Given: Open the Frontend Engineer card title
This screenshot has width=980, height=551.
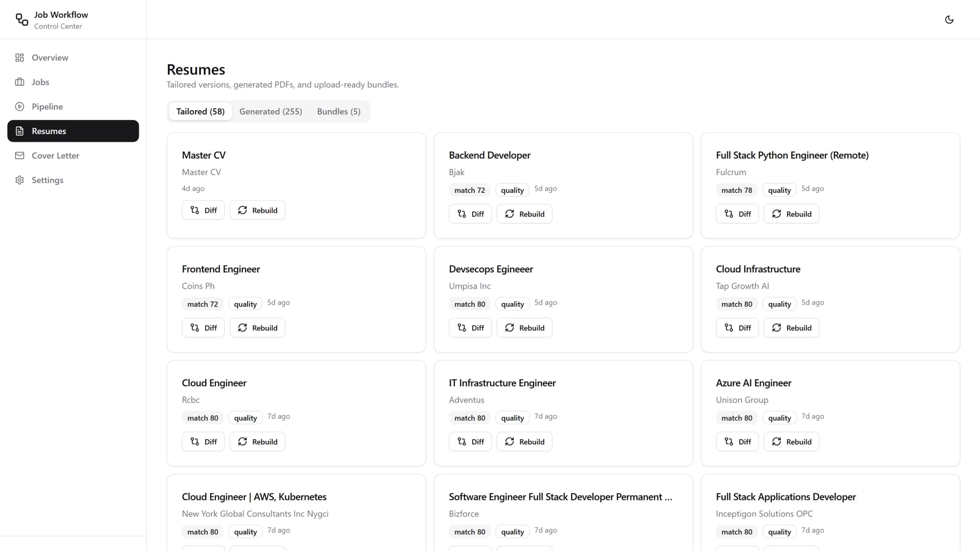Looking at the screenshot, I should pyautogui.click(x=221, y=269).
